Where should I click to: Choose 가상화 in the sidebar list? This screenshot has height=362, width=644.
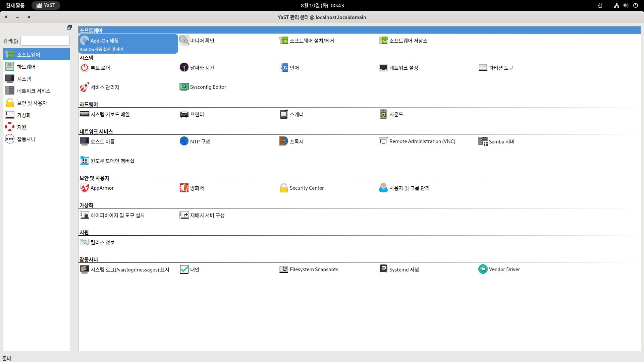point(24,115)
